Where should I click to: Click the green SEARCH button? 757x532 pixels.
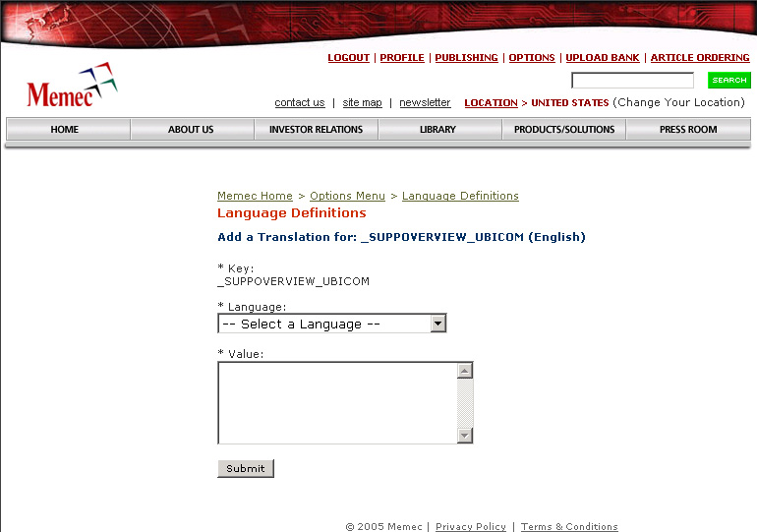(729, 80)
